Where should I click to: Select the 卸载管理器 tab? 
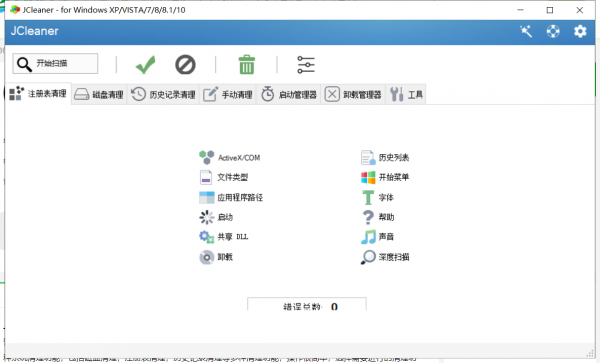[x=353, y=94]
